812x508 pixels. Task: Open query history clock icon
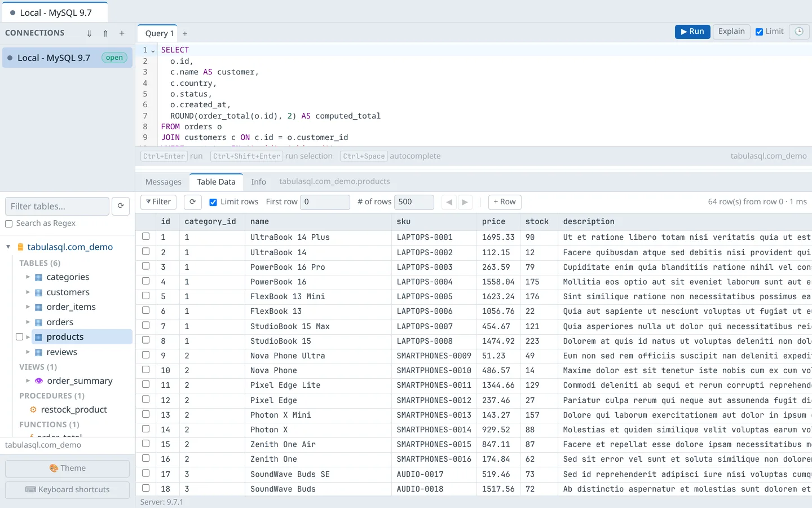pyautogui.click(x=799, y=32)
